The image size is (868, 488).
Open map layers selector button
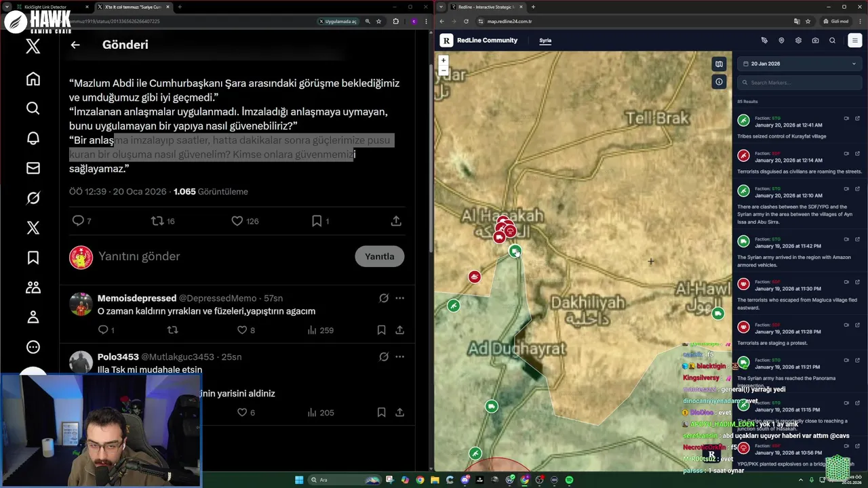(x=719, y=64)
